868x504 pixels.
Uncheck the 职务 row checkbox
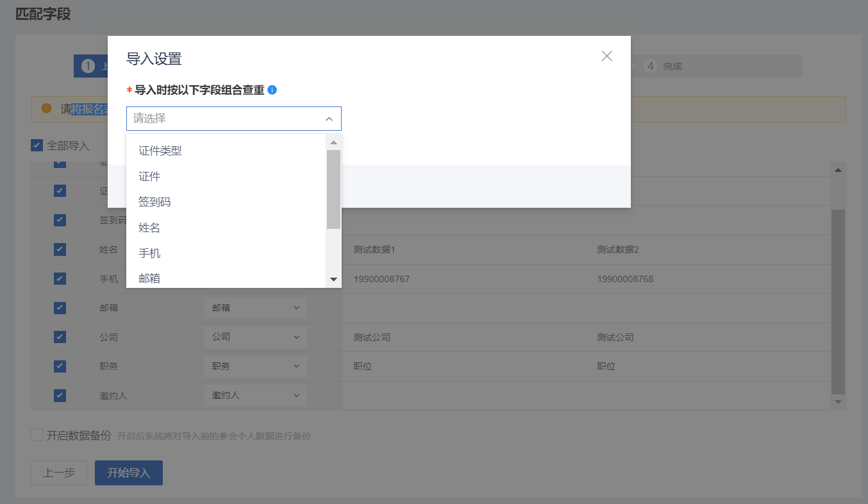60,366
